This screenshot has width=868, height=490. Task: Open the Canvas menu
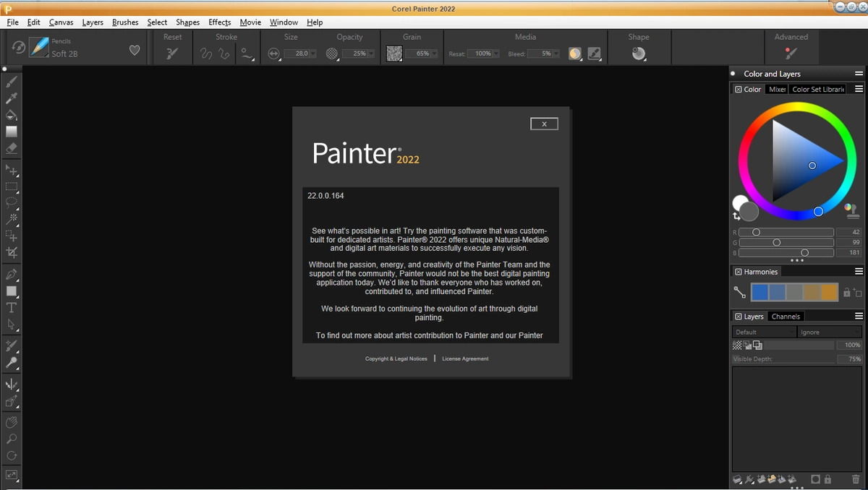(x=61, y=22)
